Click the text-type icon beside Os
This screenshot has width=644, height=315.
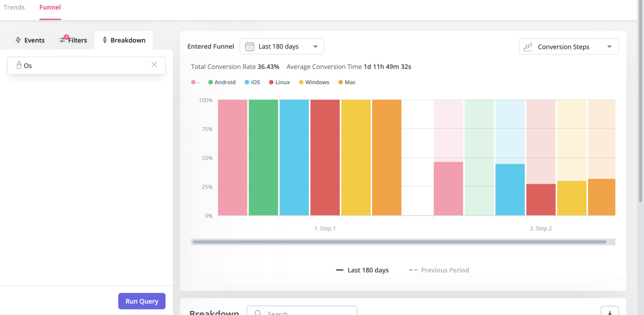tap(19, 65)
